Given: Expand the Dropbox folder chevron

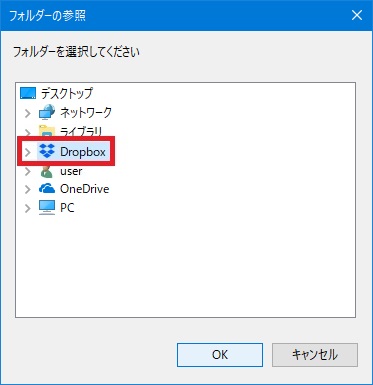Looking at the screenshot, I should (28, 152).
